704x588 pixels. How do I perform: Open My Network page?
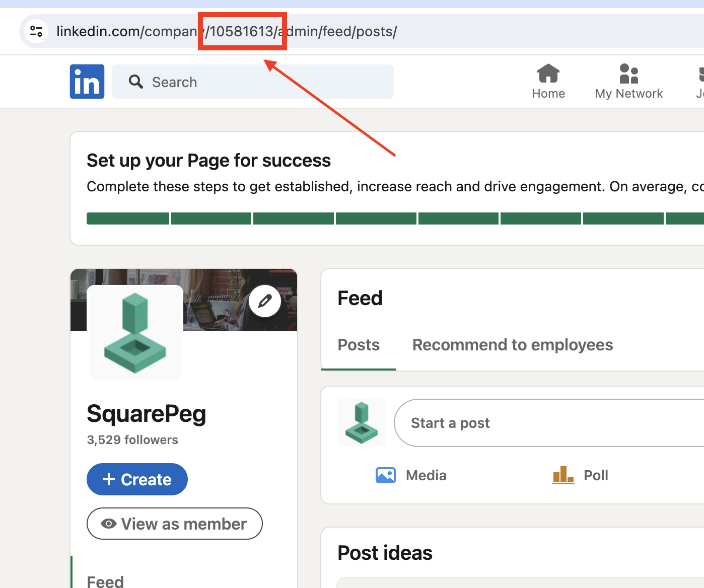coord(629,82)
